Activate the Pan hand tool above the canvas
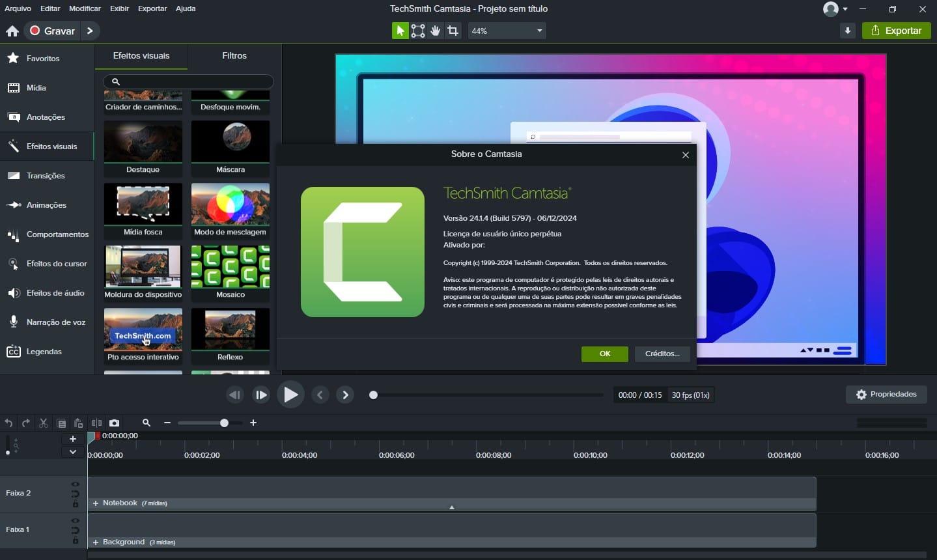The image size is (937, 560). (x=435, y=31)
